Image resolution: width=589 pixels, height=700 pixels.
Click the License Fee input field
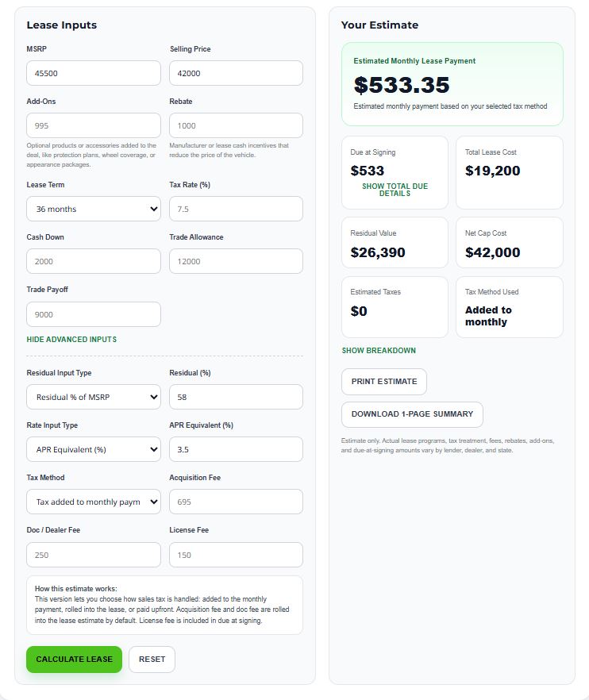tap(236, 554)
